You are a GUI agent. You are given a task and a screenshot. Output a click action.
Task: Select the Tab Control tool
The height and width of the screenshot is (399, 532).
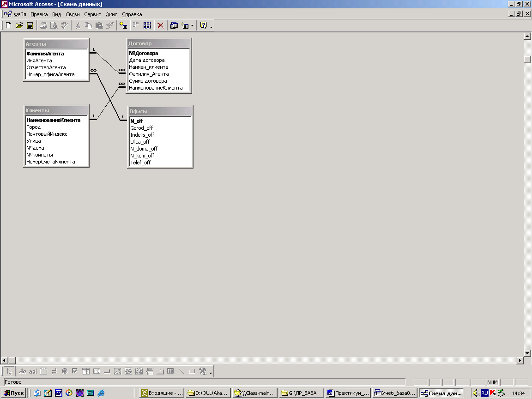point(160,371)
